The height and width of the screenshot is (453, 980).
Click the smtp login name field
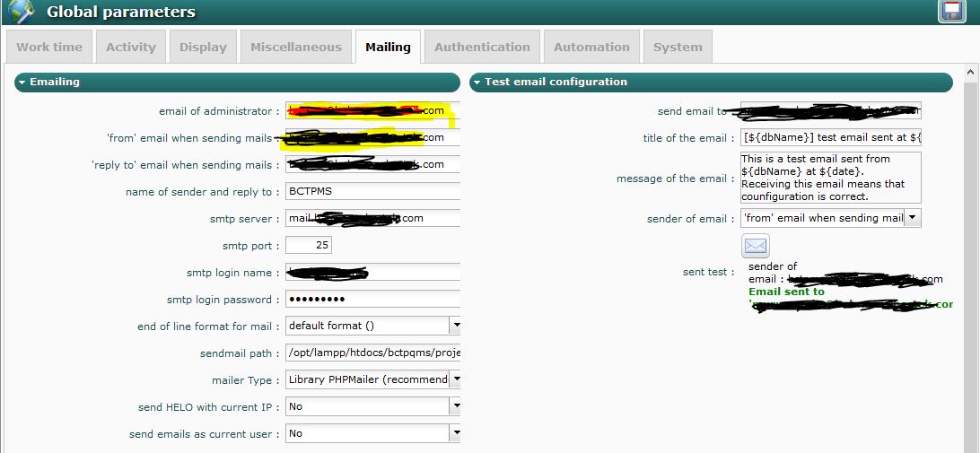pos(373,272)
